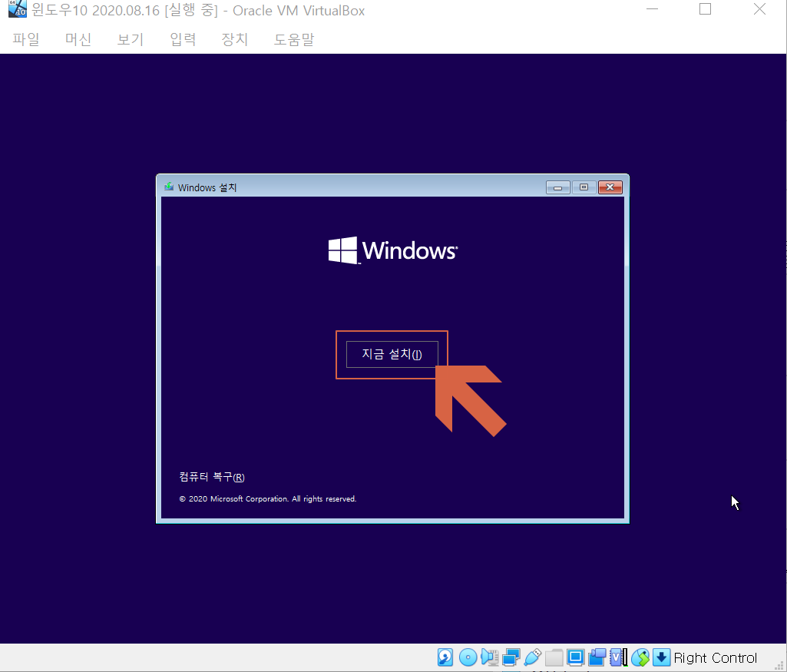
Task: Click the CPU virtualization status icon
Action: 618,657
